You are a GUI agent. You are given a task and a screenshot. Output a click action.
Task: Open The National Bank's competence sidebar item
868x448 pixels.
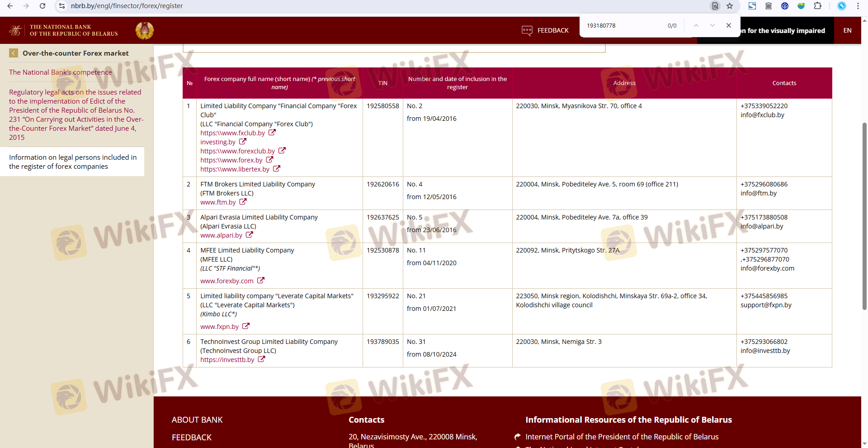60,72
